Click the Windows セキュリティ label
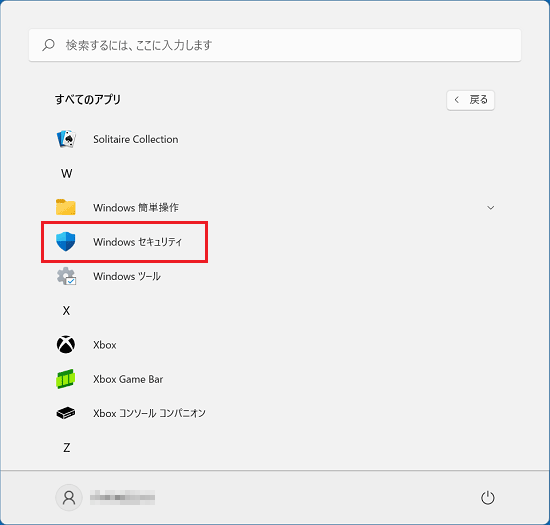The width and height of the screenshot is (550, 525). click(x=138, y=242)
